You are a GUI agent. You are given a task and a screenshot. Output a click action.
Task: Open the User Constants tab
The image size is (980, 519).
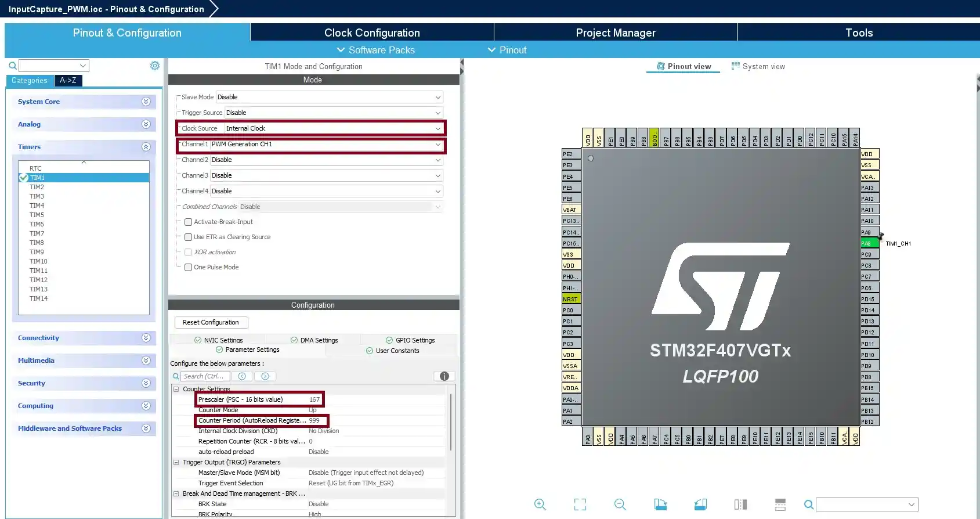pos(392,351)
